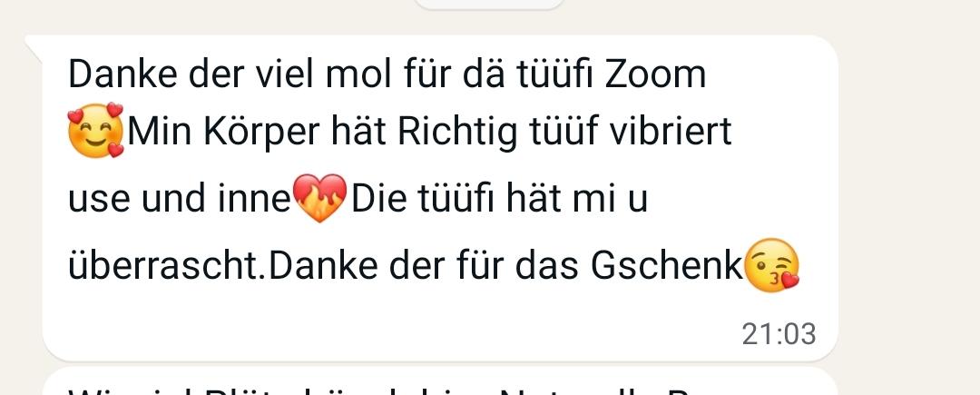Click the smiling face with hearts emoji
This screenshot has height=395, width=980.
[x=95, y=131]
